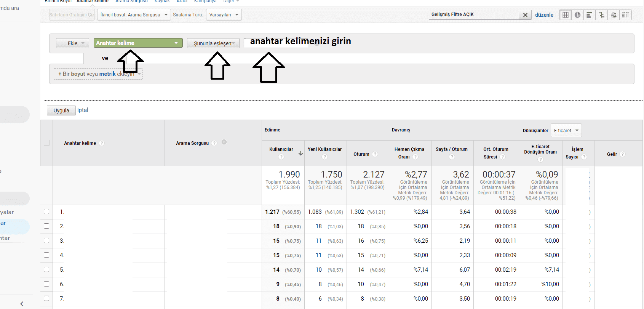Tick the checkbox for row 1
Screen dimensions: 644x309
click(46, 211)
